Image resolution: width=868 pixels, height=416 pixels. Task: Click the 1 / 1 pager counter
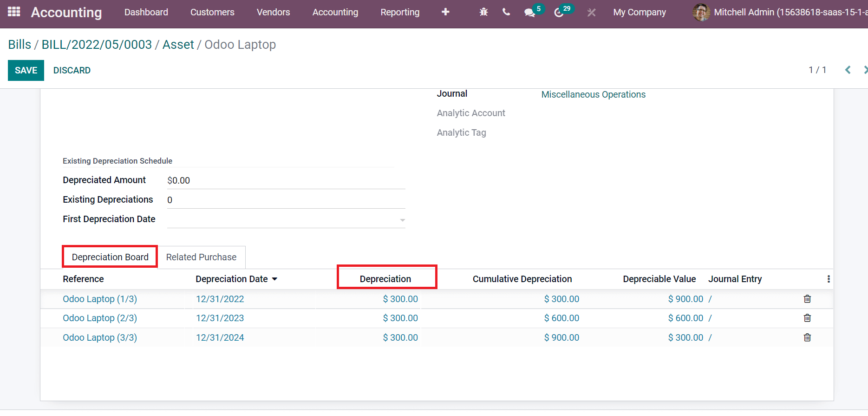(817, 70)
